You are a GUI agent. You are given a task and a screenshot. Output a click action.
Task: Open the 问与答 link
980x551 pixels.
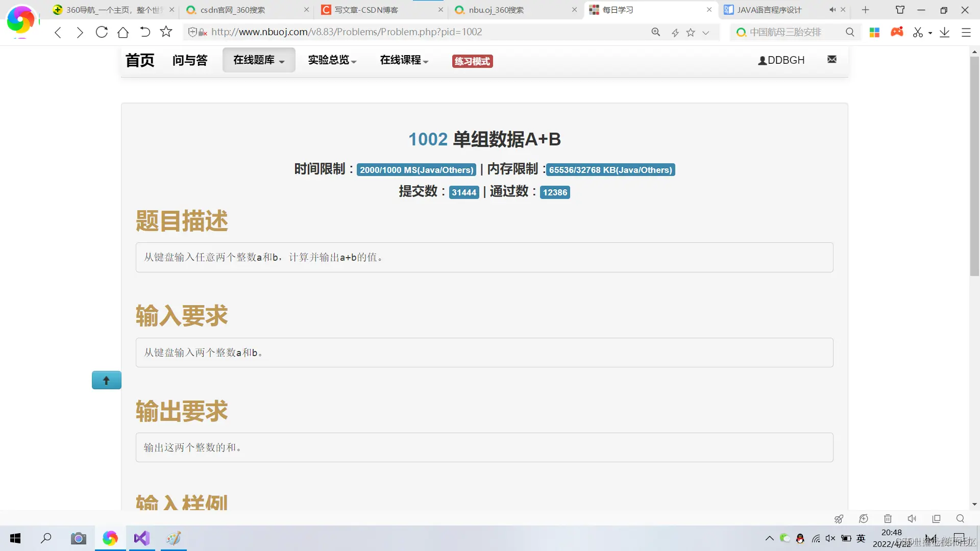click(x=190, y=60)
